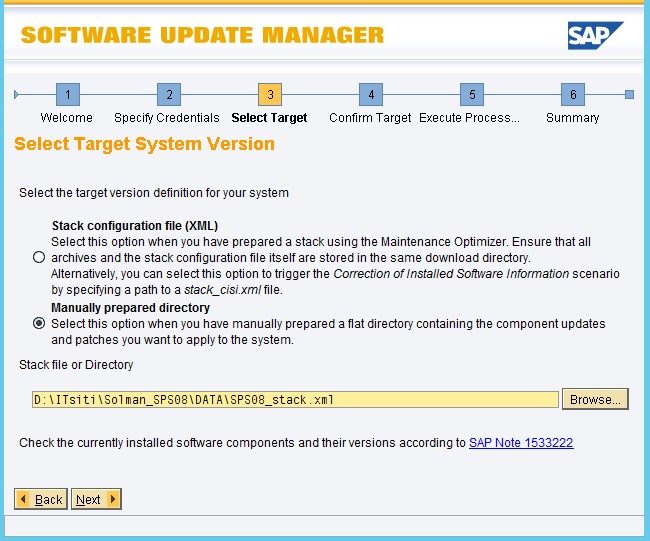Click the SAP logo

pos(595,35)
